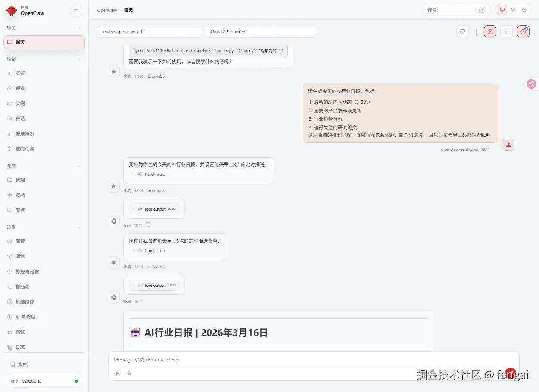Start voice input with the microphone icon
Screen dimensions: 539x392
pos(129,373)
